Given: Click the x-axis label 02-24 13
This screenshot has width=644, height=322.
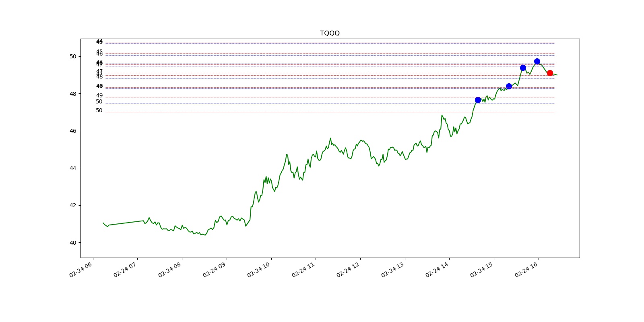Looking at the screenshot, I should coord(393,270).
